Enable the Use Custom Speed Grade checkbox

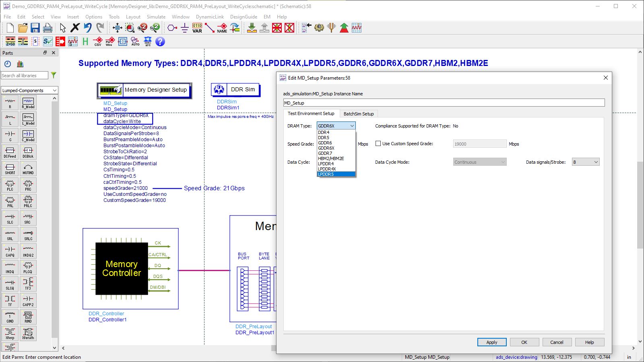tap(378, 143)
